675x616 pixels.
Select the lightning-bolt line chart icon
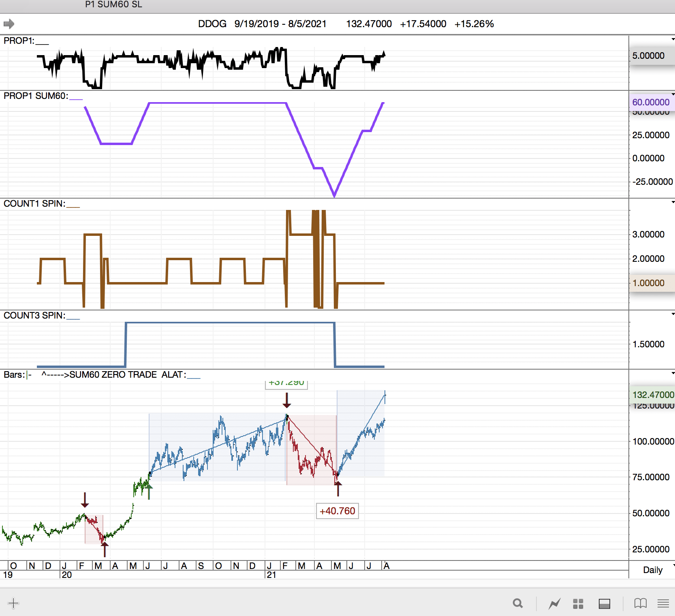point(554,603)
